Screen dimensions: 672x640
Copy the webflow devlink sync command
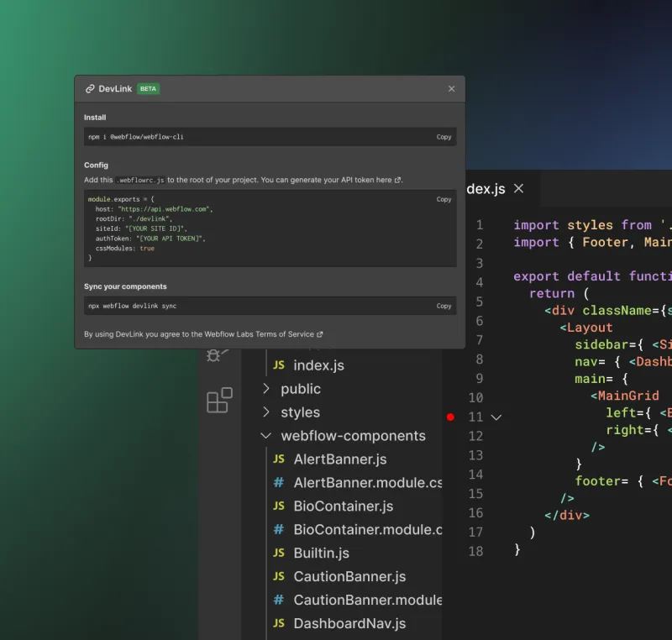(x=444, y=306)
